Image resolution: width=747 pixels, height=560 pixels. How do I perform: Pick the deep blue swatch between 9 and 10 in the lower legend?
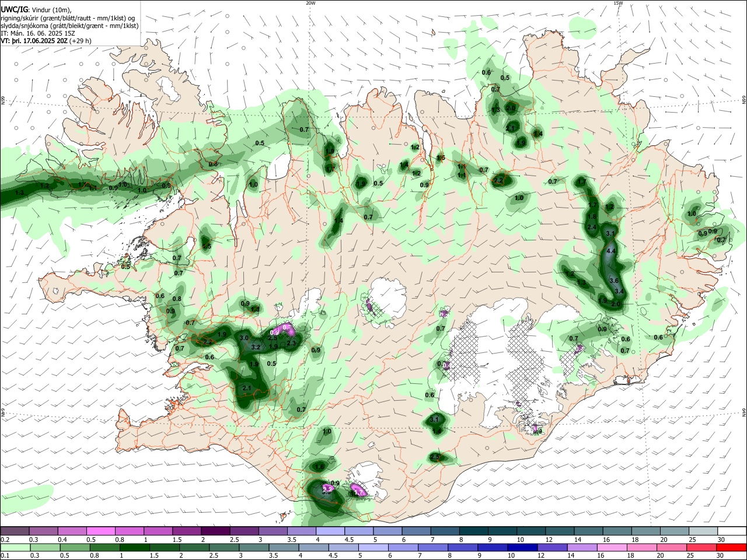pos(493,547)
